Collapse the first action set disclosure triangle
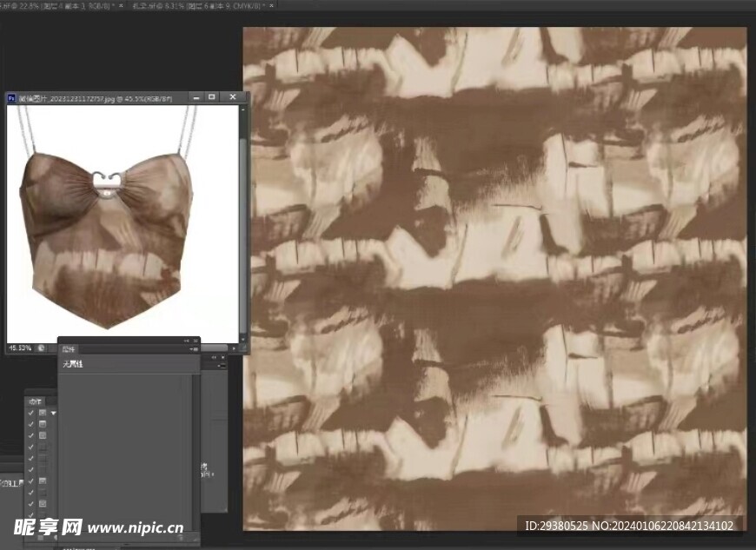 52,413
